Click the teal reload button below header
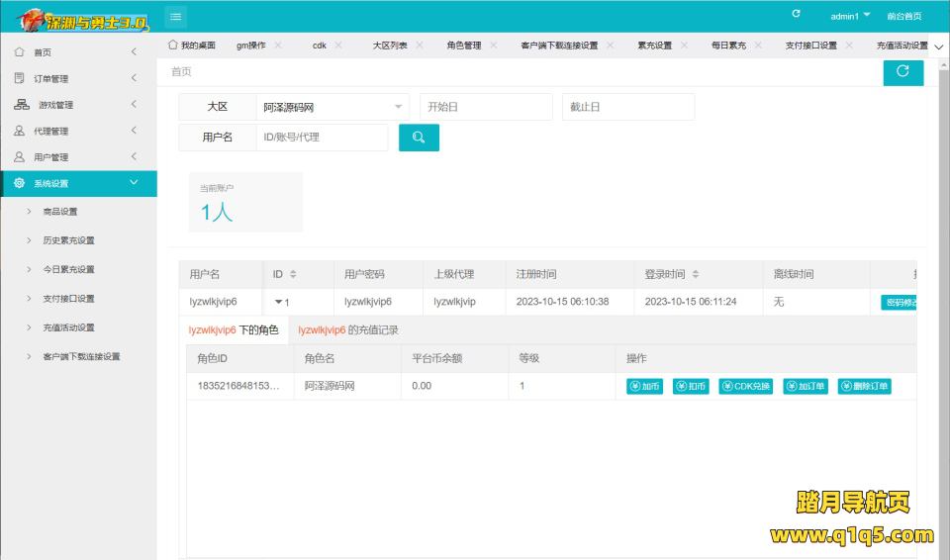The width and height of the screenshot is (950, 560). 902,71
